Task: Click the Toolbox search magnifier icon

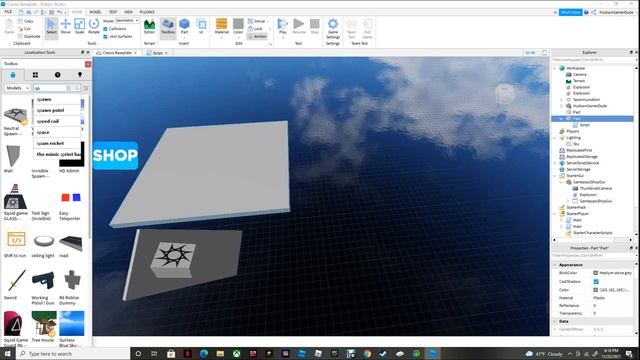Action: tap(77, 88)
